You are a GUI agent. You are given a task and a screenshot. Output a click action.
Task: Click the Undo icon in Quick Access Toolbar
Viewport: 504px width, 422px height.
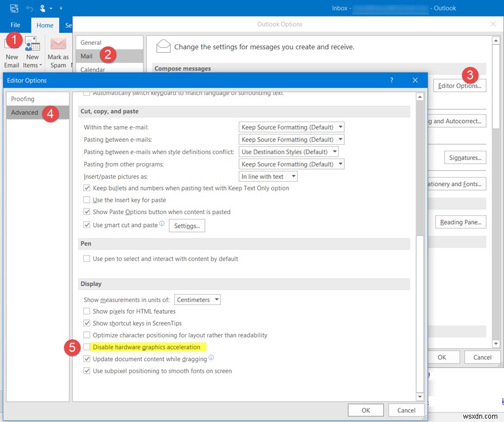[29, 8]
